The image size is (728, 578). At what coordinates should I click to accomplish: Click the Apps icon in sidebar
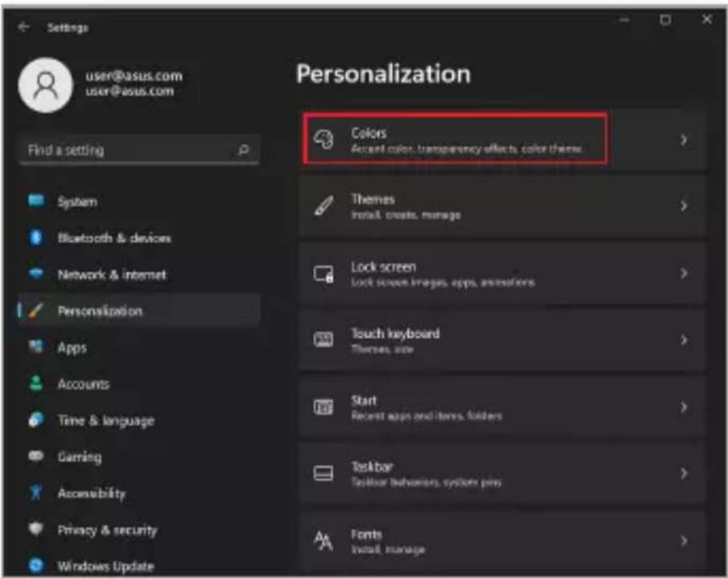tap(36, 346)
